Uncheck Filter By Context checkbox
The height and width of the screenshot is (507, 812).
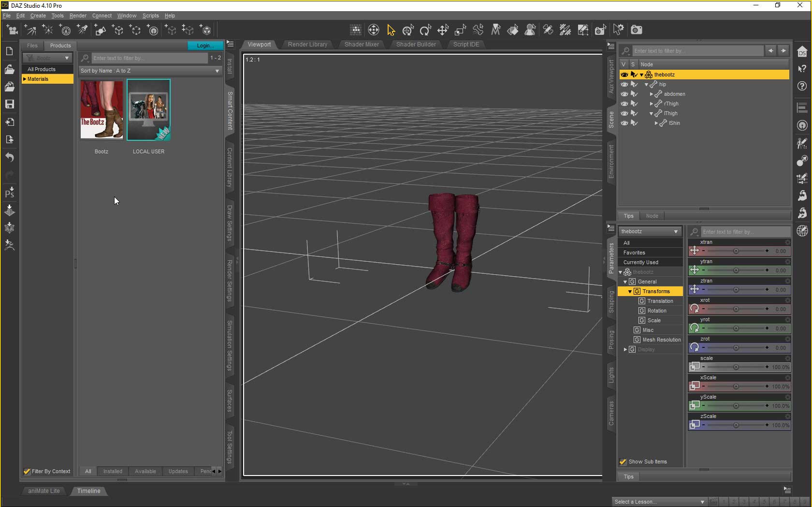pos(27,471)
